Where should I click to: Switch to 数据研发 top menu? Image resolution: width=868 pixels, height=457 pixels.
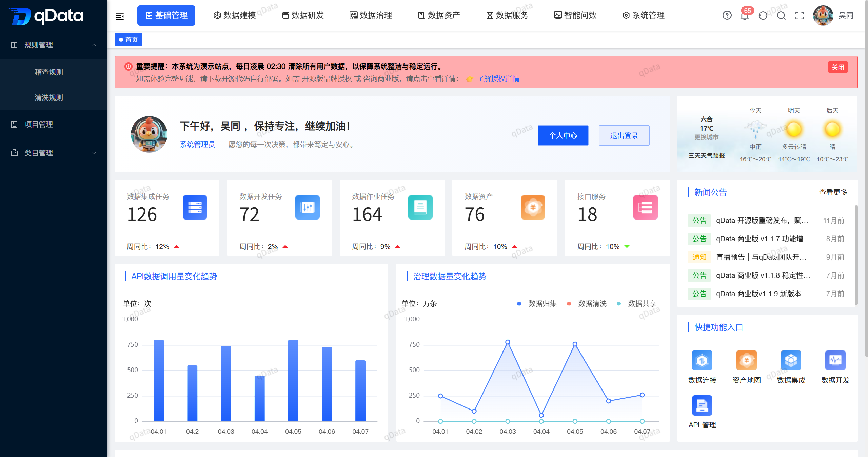click(x=303, y=15)
